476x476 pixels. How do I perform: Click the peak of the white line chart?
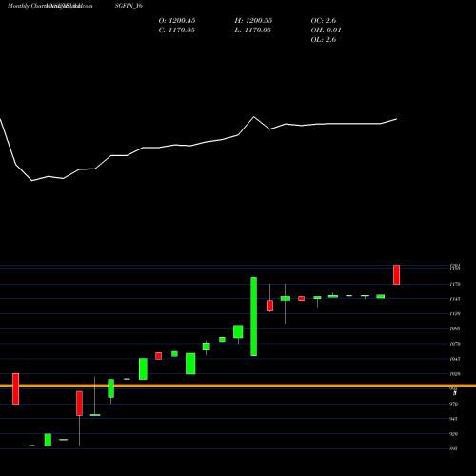tap(253, 117)
